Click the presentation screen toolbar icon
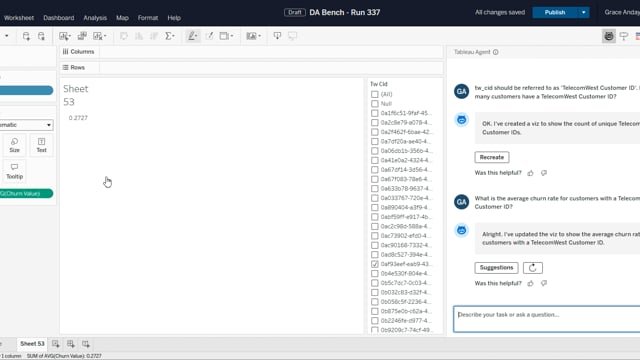Viewport: 640px width, 360px height. tap(292, 36)
